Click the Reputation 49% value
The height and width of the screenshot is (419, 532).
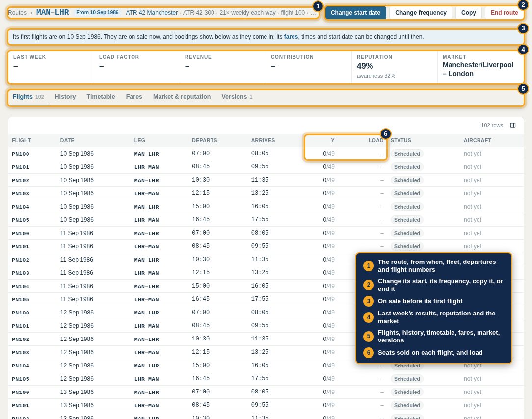pos(365,66)
